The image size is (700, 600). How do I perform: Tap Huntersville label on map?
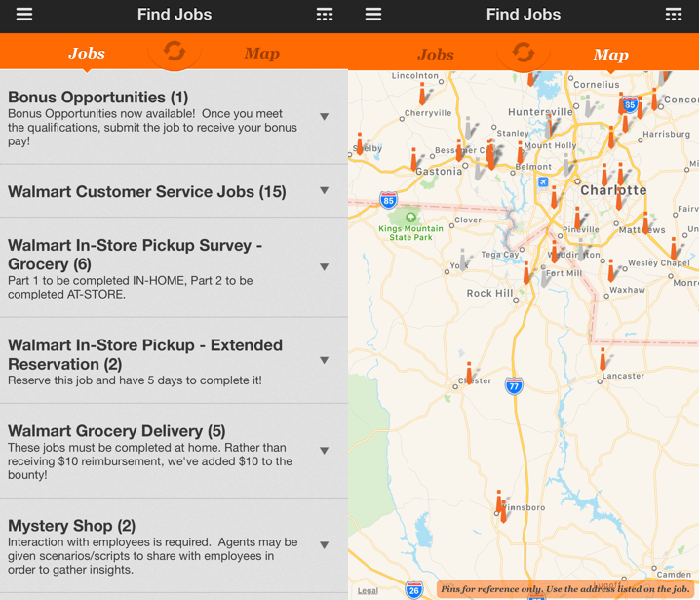tap(540, 111)
